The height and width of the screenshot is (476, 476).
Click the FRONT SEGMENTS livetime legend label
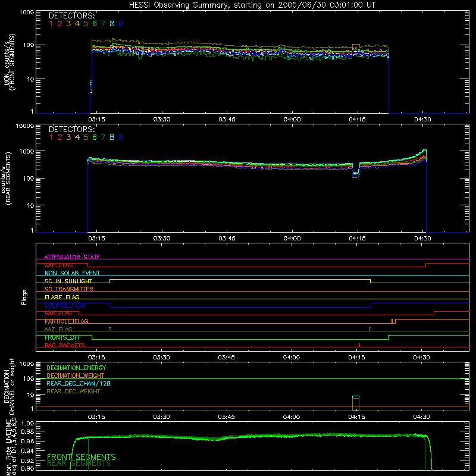pyautogui.click(x=82, y=457)
